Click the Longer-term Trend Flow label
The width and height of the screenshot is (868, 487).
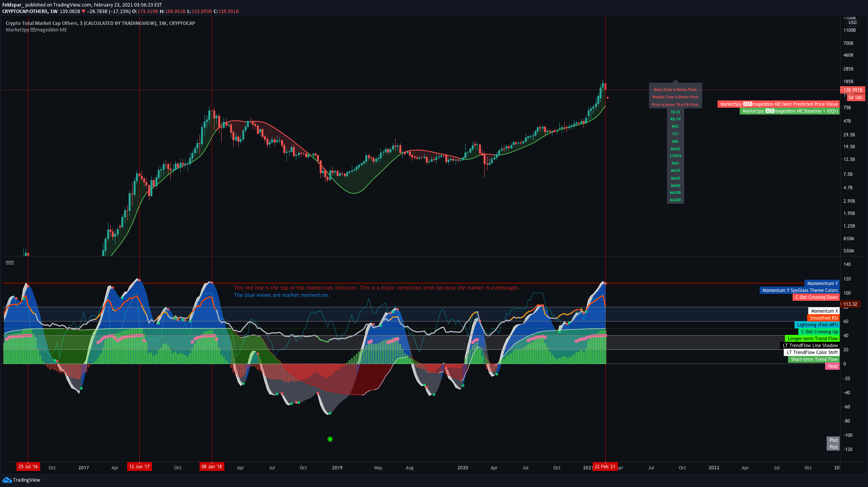pos(812,339)
